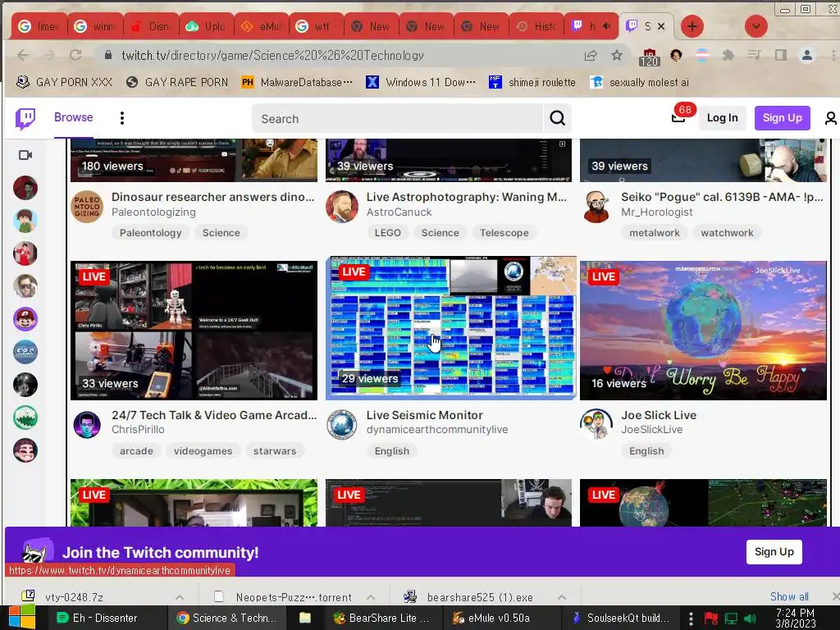Click the Telescope tag
The width and height of the screenshot is (840, 630).
[x=504, y=232]
